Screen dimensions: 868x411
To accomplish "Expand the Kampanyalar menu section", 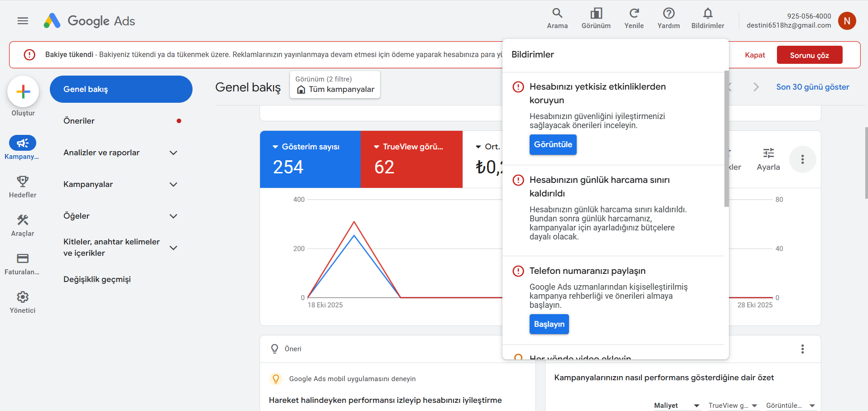I will pyautogui.click(x=173, y=185).
